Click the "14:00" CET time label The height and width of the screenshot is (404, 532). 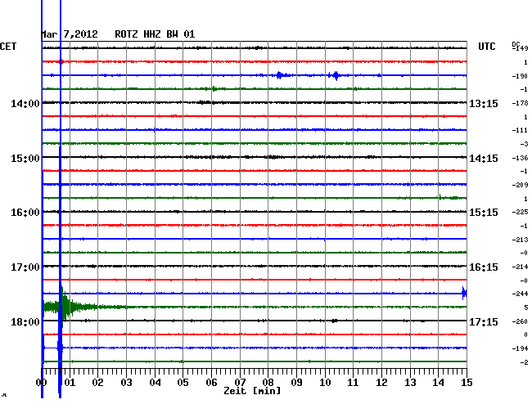coord(25,104)
